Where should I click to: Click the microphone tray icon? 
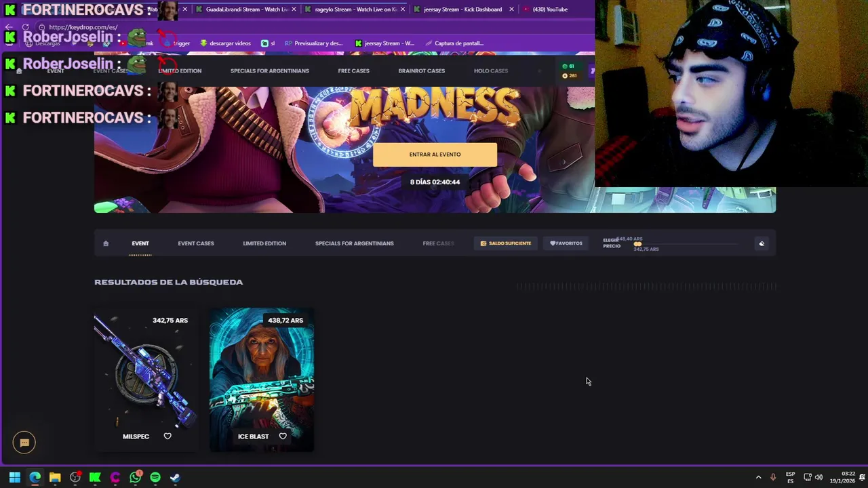(773, 477)
